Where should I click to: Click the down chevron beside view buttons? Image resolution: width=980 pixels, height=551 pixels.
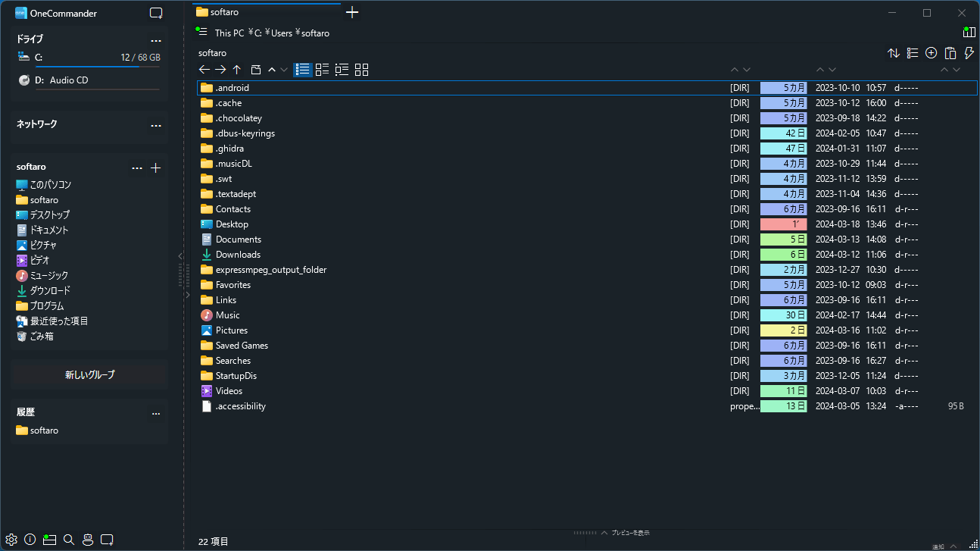(x=284, y=70)
